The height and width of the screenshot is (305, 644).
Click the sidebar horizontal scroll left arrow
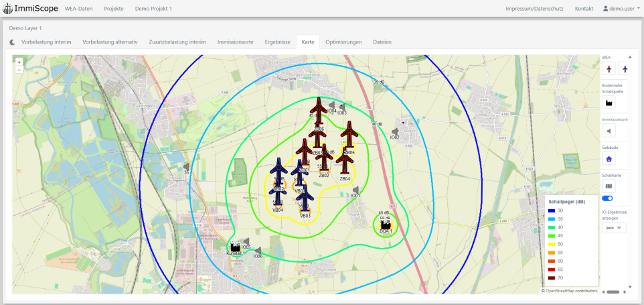603,292
